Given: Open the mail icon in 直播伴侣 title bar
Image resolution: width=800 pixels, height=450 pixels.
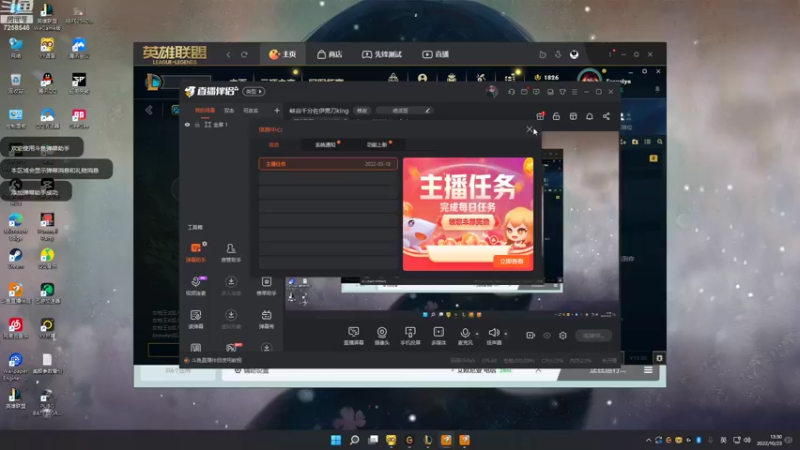Looking at the screenshot, I should click(524, 92).
